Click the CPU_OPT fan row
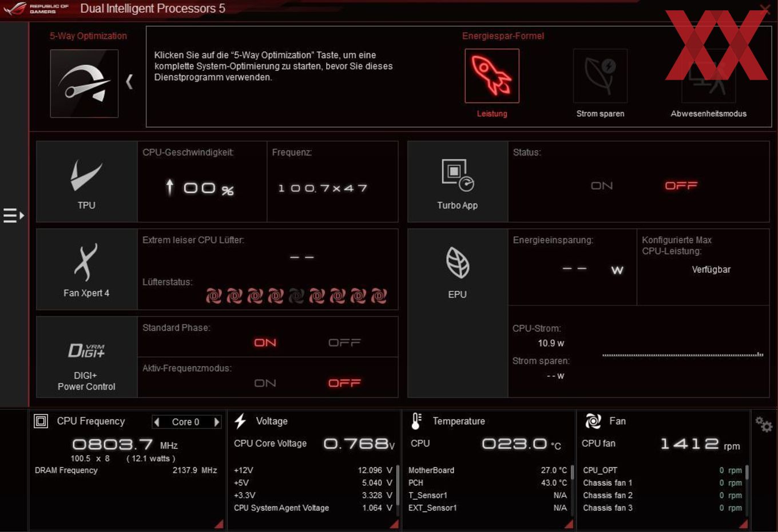 (662, 470)
